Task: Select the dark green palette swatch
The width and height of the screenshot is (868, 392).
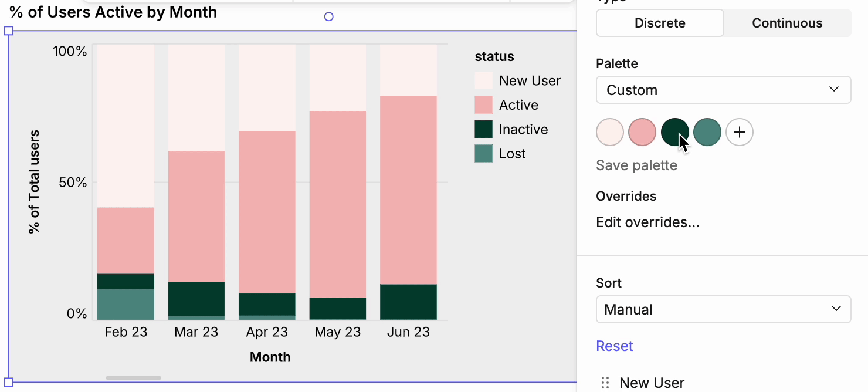Action: (x=675, y=132)
